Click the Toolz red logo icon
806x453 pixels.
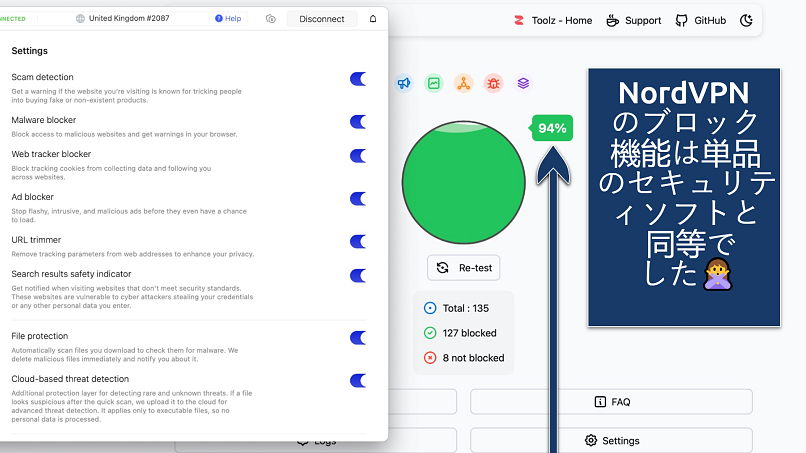coord(519,21)
